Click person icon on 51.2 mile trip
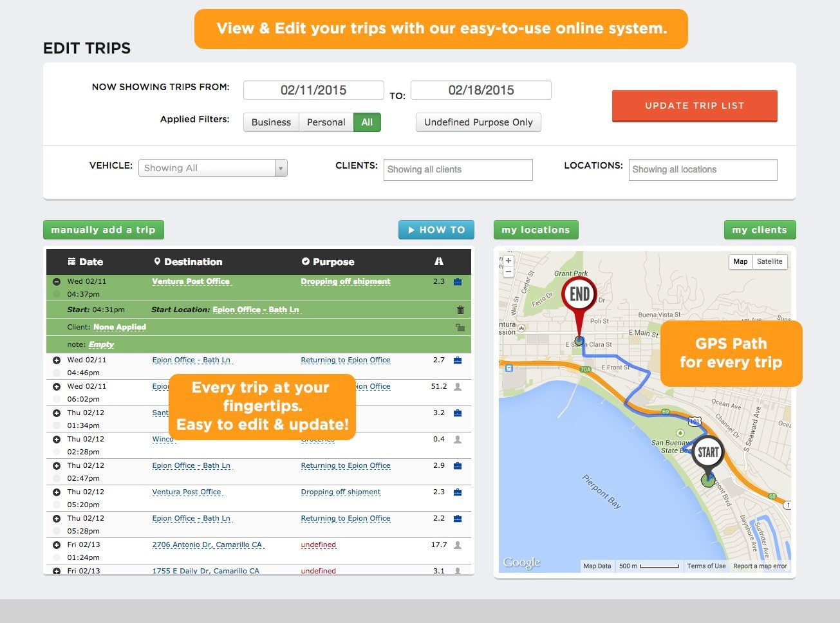 pos(458,386)
